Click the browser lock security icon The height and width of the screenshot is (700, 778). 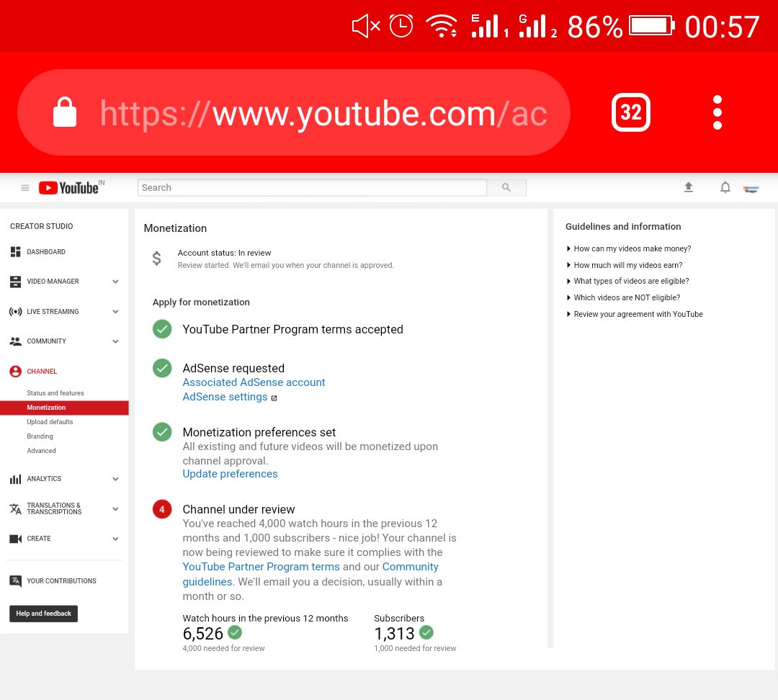[65, 112]
